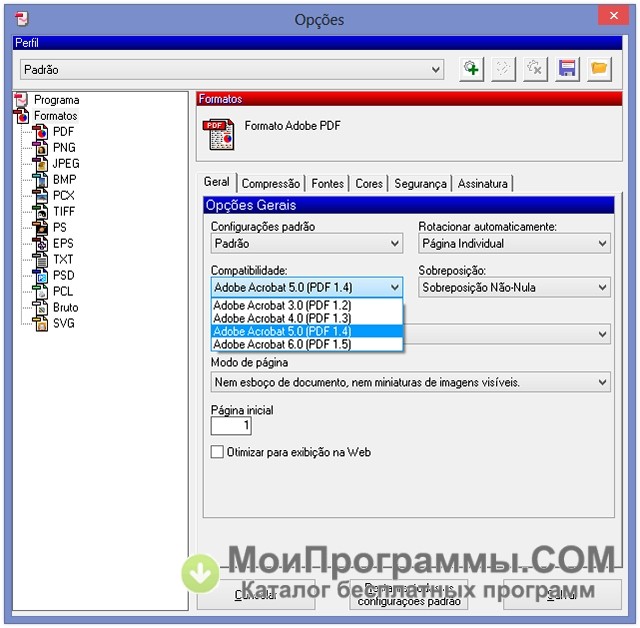This screenshot has width=640, height=628.
Task: Click the PCX format icon in tree
Action: tap(41, 195)
